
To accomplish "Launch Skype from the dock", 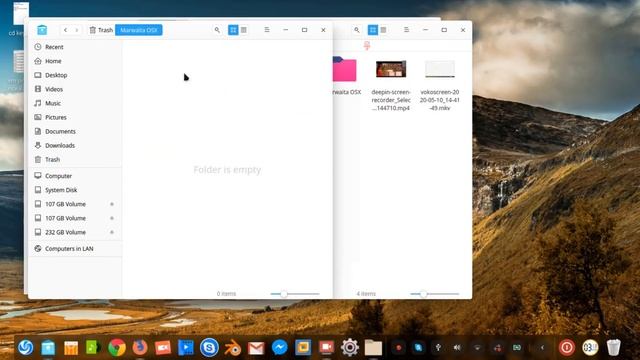I will (x=209, y=347).
